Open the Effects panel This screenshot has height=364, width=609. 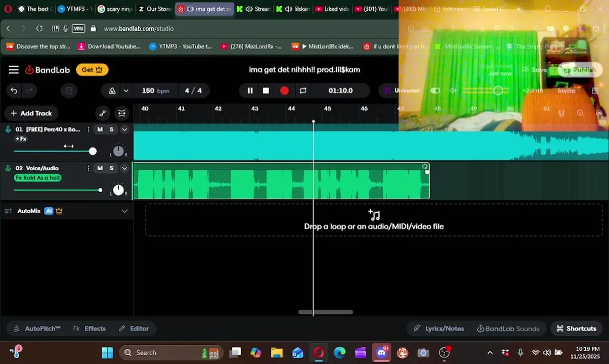[x=90, y=329]
